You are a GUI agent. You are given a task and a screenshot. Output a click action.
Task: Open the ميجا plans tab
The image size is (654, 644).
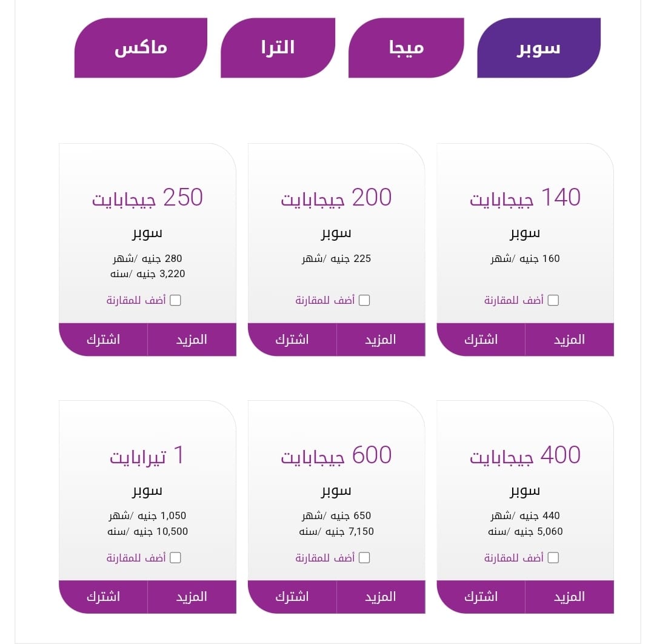point(406,48)
